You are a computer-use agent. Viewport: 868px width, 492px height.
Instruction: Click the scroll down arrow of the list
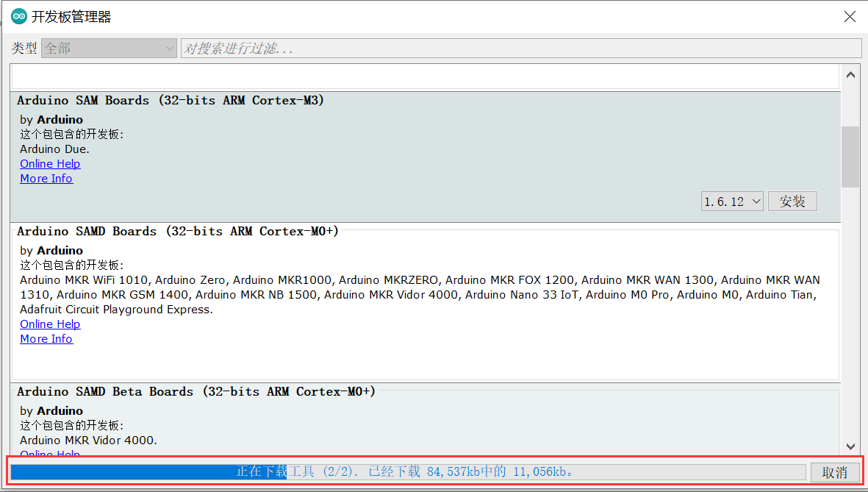(x=850, y=446)
